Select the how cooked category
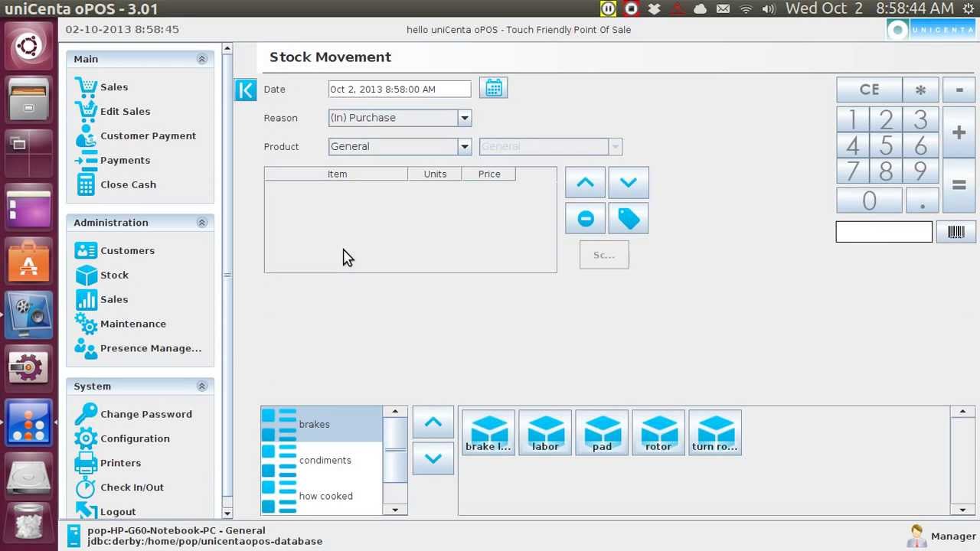This screenshot has width=980, height=551. [322, 497]
